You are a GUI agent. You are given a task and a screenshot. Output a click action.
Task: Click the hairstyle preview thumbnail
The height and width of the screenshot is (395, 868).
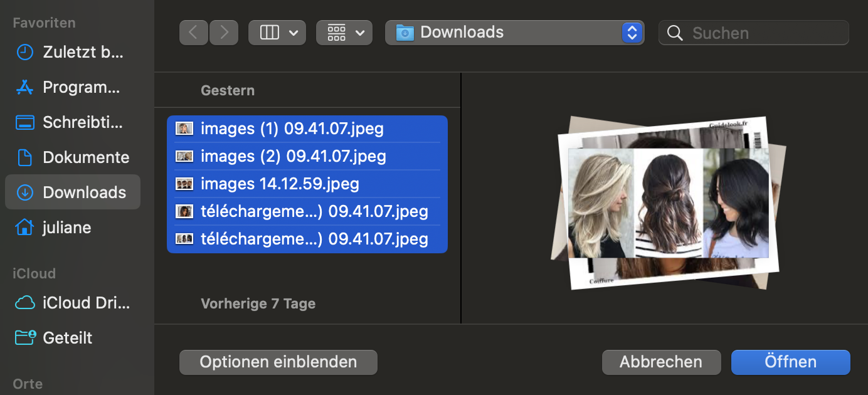coord(668,203)
